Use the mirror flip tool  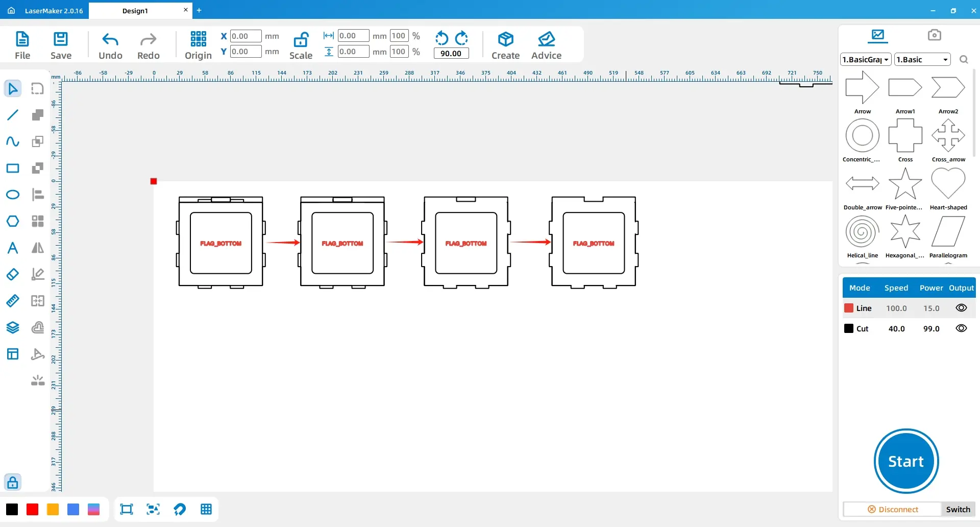(38, 248)
